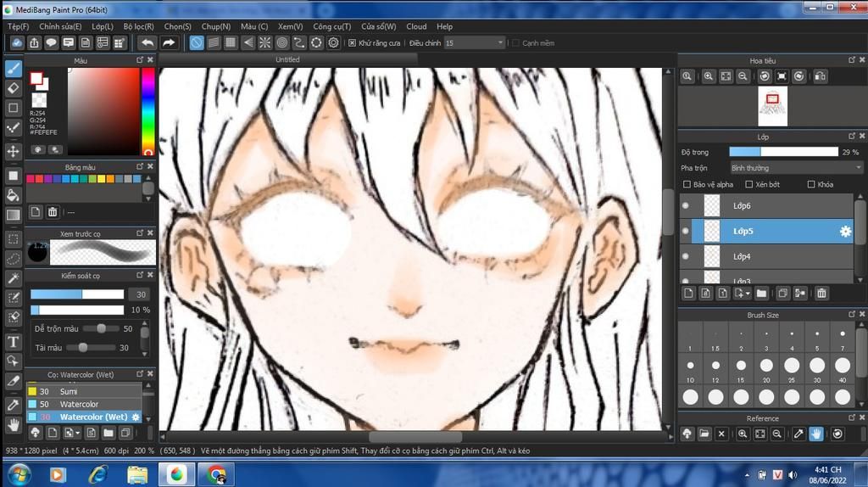The height and width of the screenshot is (487, 868).
Task: Zoom in using the Navigator panel
Action: coord(708,76)
